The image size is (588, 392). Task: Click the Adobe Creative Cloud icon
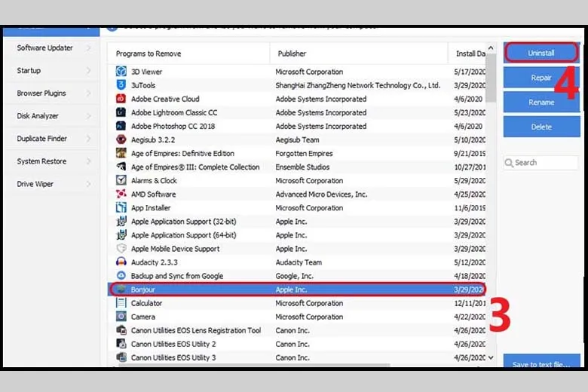[121, 99]
